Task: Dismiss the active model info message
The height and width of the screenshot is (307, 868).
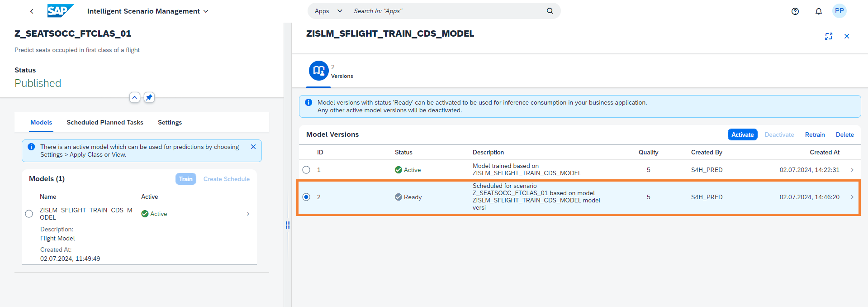Action: click(253, 147)
